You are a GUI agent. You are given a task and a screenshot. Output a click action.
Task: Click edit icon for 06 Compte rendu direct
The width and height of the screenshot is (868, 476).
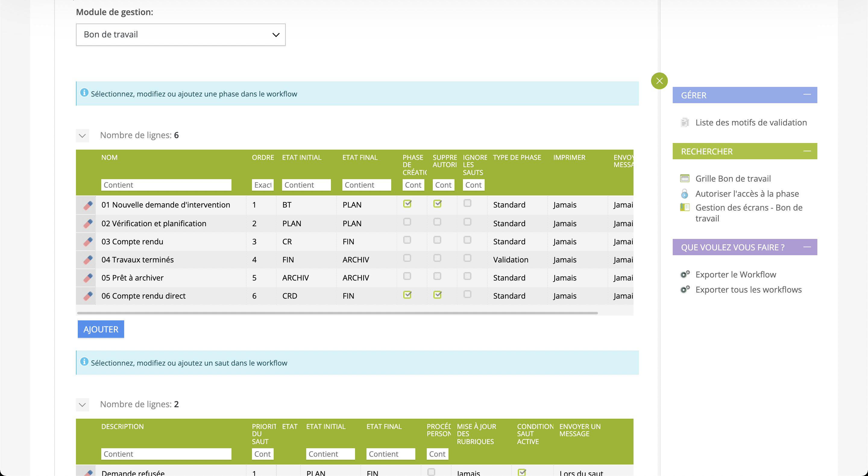[88, 296]
